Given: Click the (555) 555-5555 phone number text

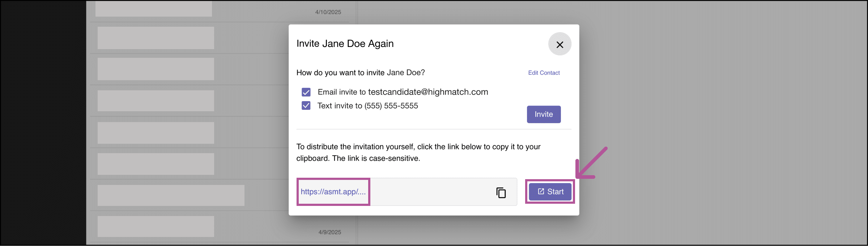Looking at the screenshot, I should click(x=391, y=106).
